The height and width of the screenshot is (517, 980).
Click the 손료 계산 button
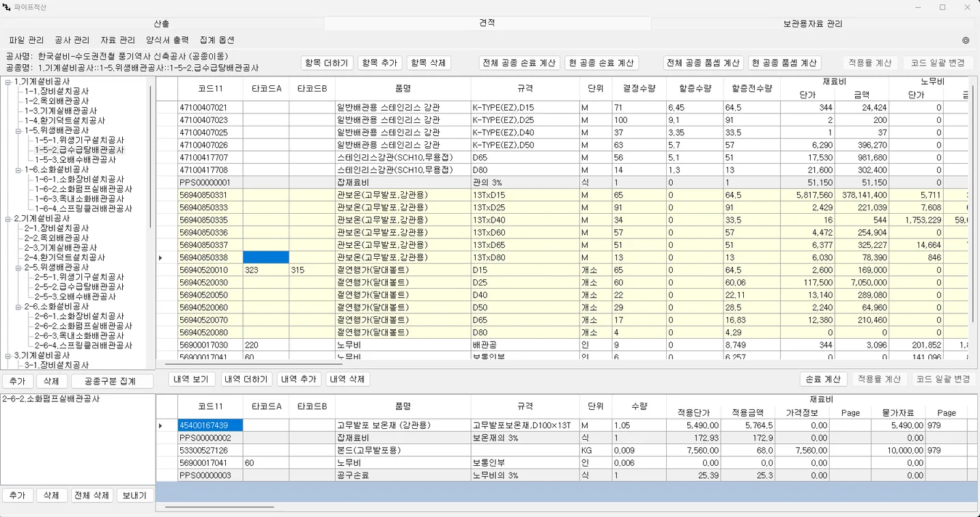click(x=823, y=379)
